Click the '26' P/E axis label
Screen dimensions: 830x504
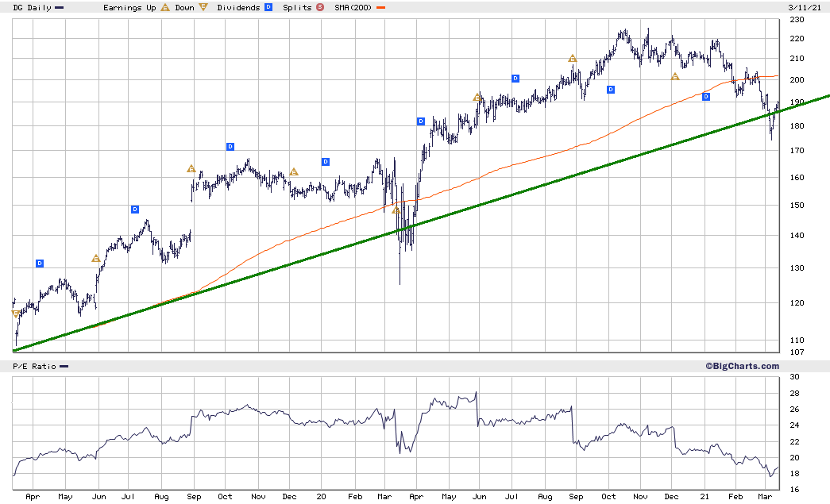point(794,410)
